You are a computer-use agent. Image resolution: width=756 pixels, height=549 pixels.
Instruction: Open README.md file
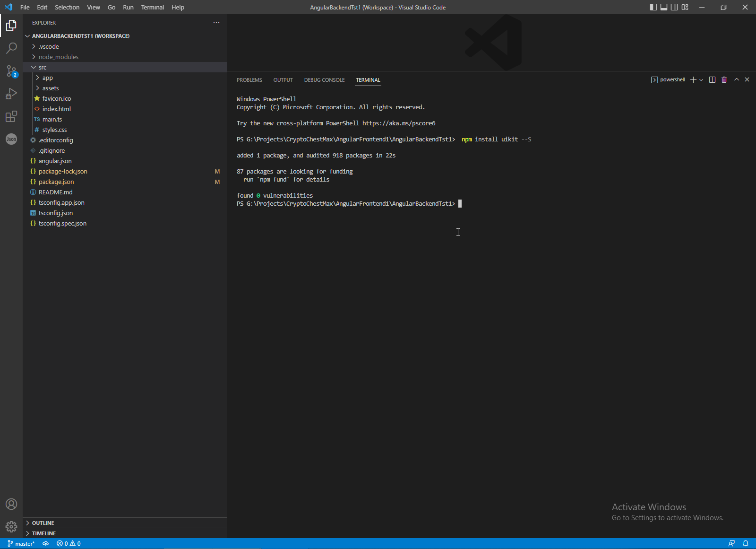coord(125,192)
